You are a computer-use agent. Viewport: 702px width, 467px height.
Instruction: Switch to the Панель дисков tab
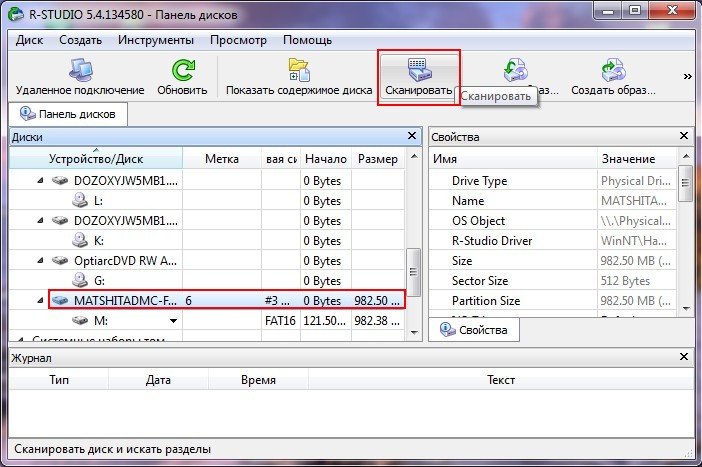click(68, 114)
